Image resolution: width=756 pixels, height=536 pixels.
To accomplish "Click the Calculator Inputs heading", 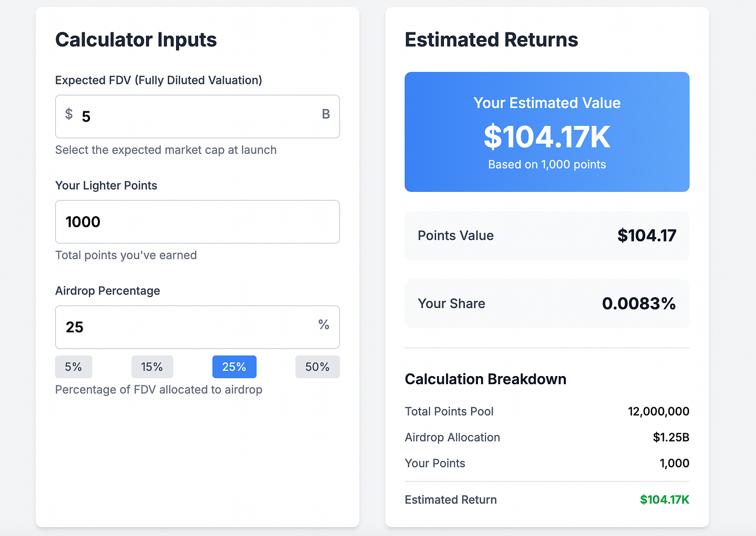I will [136, 39].
